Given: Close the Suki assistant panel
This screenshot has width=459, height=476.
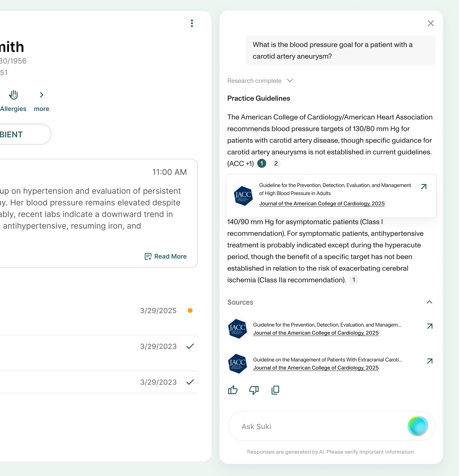Looking at the screenshot, I should (431, 23).
